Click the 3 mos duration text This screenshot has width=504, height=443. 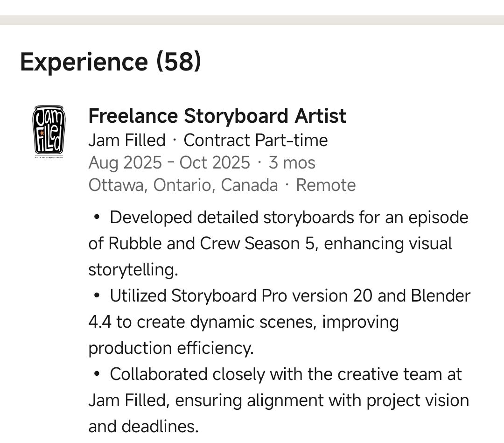[292, 163]
